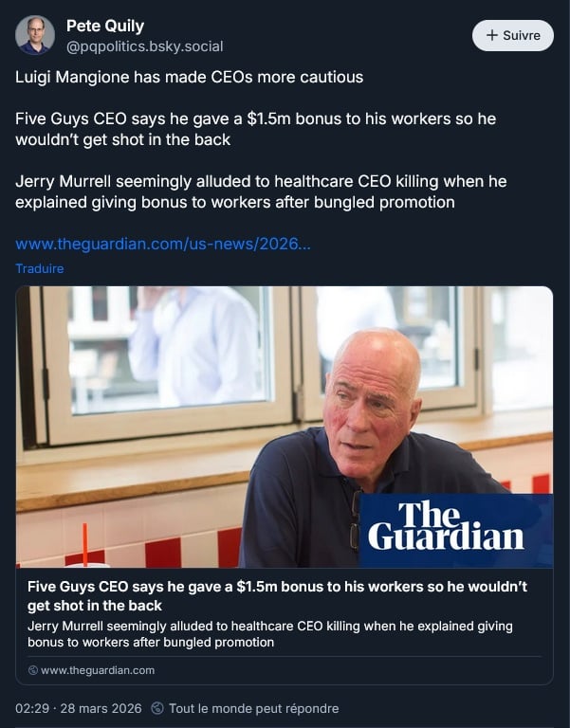Click the '$1.5m bonus' paragraph in the post
The image size is (570, 728).
pos(255,129)
